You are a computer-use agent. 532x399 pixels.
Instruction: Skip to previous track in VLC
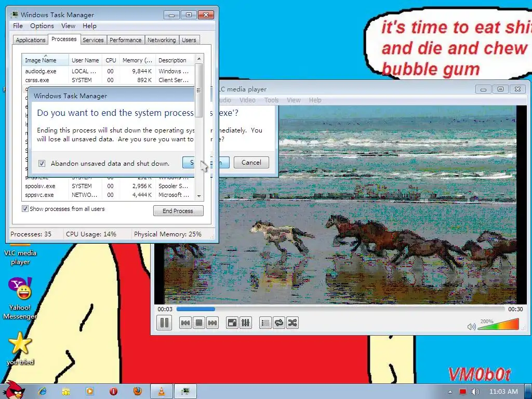point(185,323)
